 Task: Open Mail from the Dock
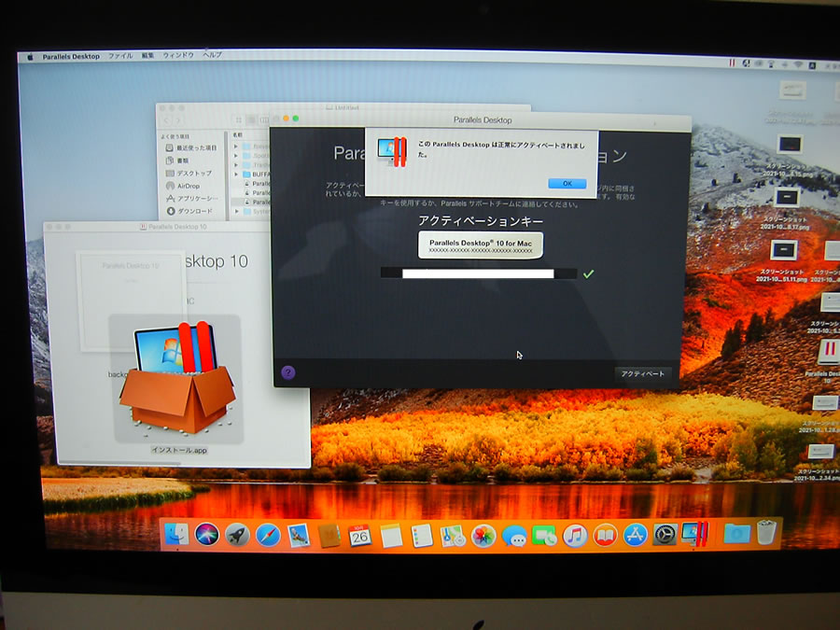[x=299, y=535]
